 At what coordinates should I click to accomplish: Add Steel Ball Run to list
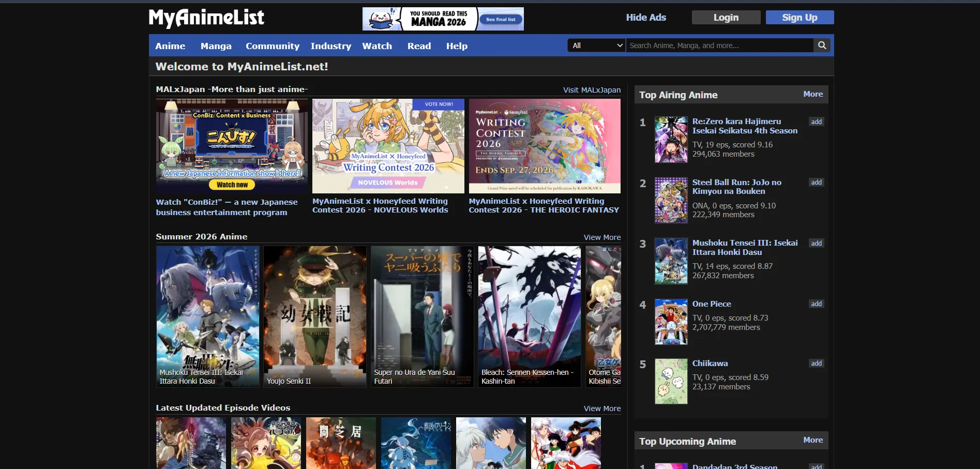(816, 183)
